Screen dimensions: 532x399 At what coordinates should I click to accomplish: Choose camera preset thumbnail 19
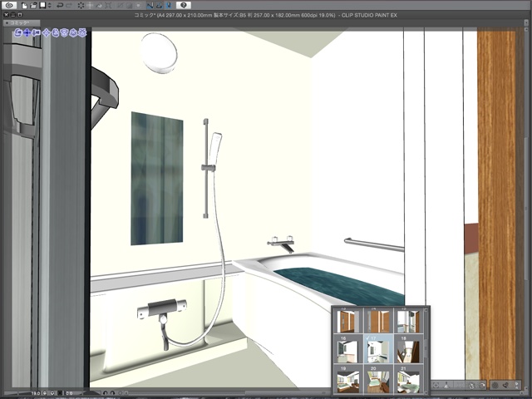[x=348, y=379]
